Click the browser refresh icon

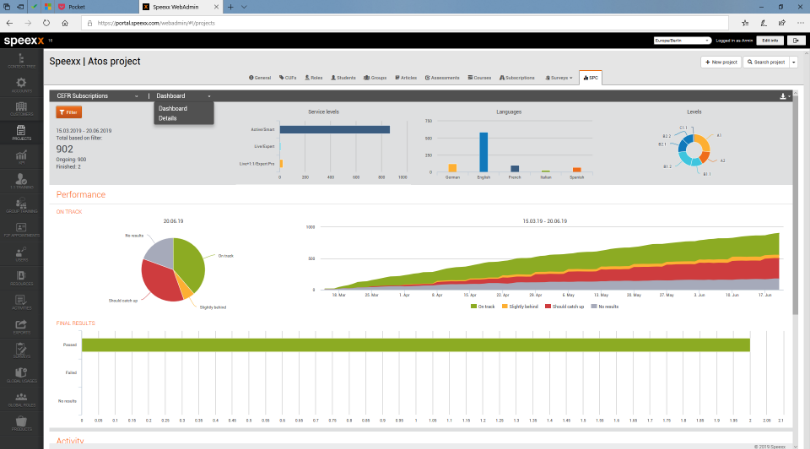pos(46,23)
